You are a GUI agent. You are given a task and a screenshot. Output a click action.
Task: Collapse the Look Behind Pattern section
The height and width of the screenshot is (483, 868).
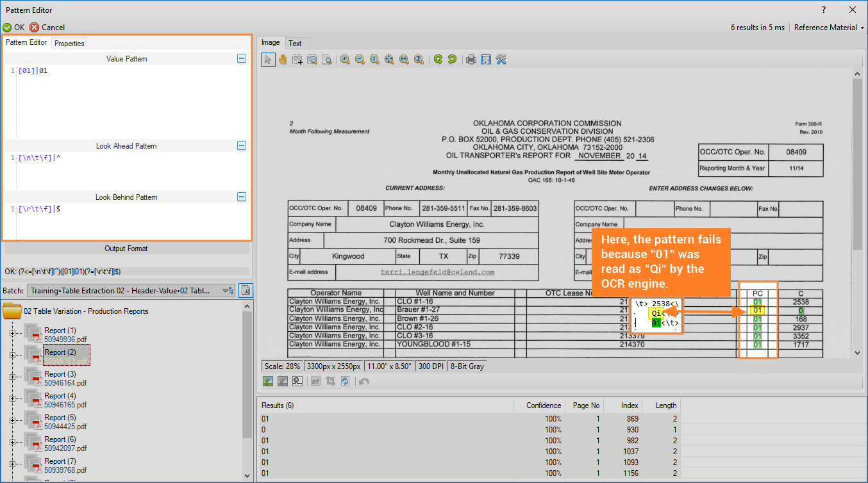[x=242, y=197]
